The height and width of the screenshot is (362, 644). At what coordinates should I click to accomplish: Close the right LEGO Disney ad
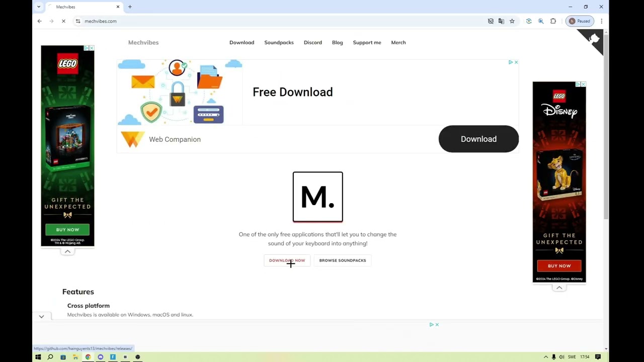(x=584, y=84)
